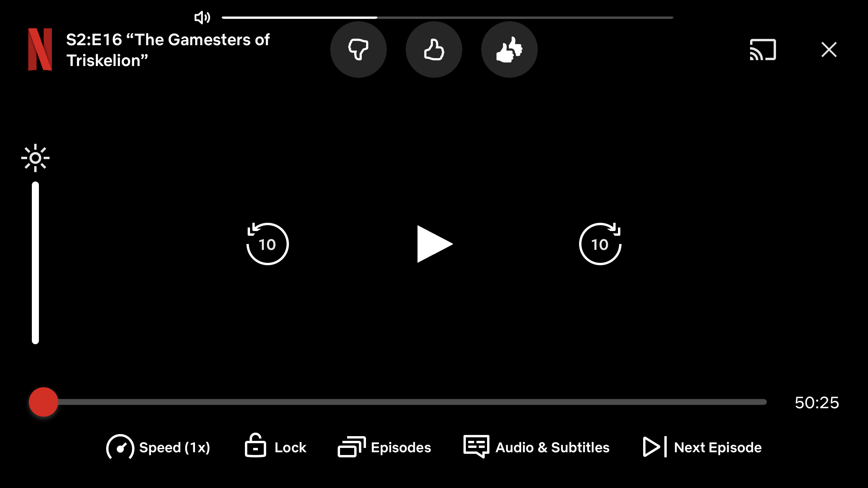Press play to resume the episode
The image size is (868, 488).
(434, 244)
